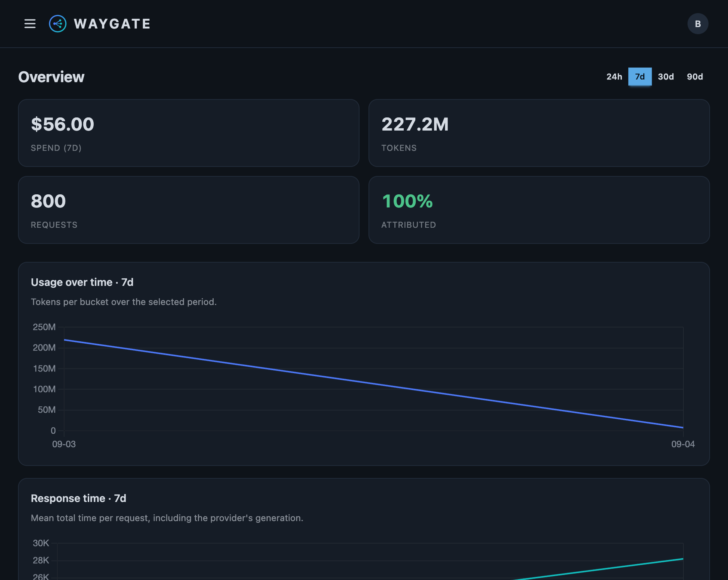Viewport: 728px width, 580px height.
Task: Click the 50M y-axis label
Action: (x=46, y=410)
